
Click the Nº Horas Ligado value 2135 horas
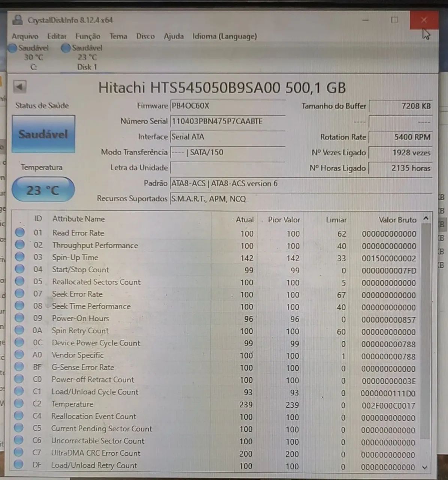(x=400, y=168)
